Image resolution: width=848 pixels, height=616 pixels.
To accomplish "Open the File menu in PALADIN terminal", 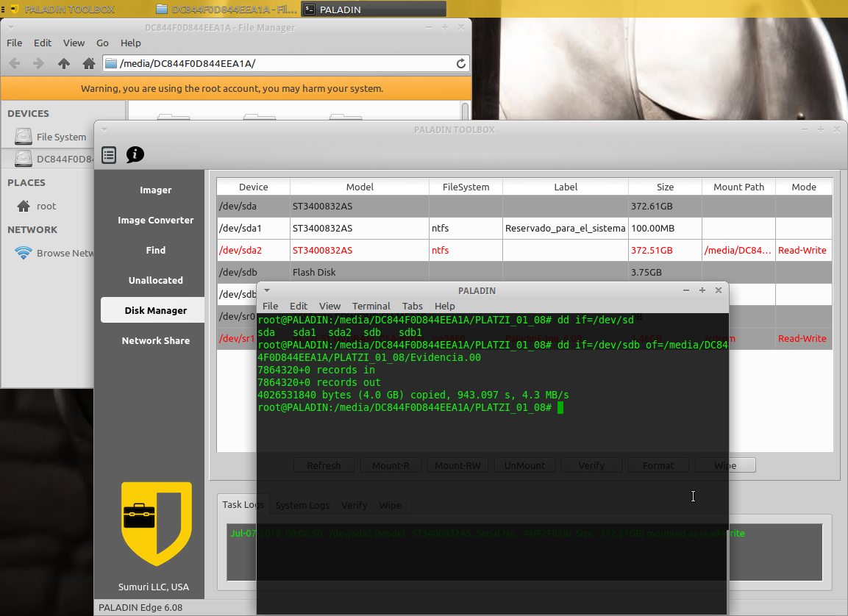I will click(271, 306).
